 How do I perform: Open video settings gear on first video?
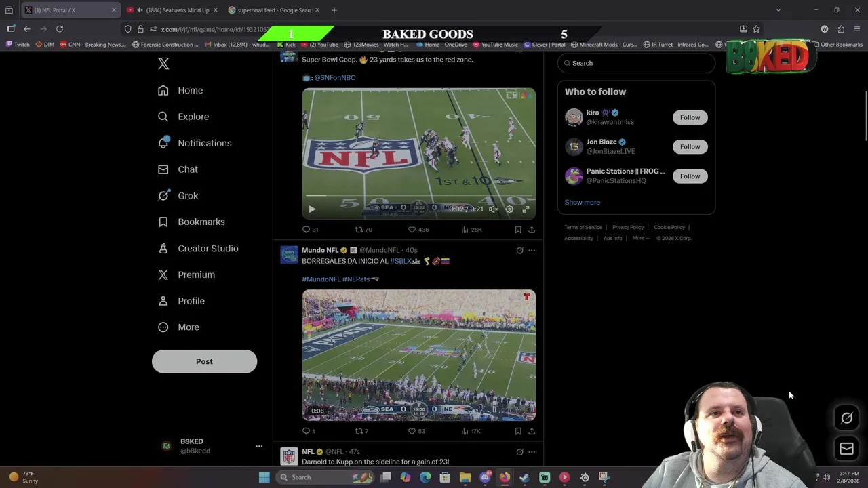(509, 209)
